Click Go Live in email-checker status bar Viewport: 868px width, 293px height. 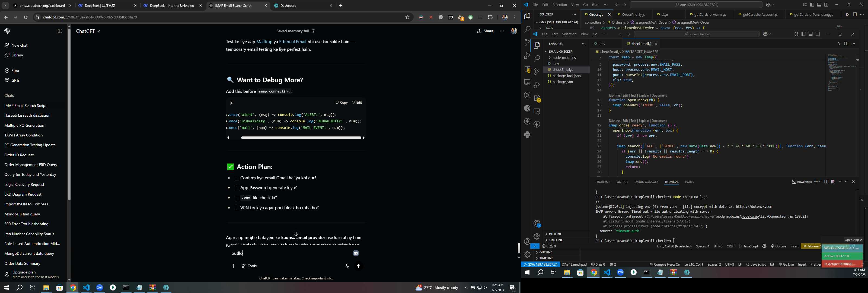pos(778,246)
